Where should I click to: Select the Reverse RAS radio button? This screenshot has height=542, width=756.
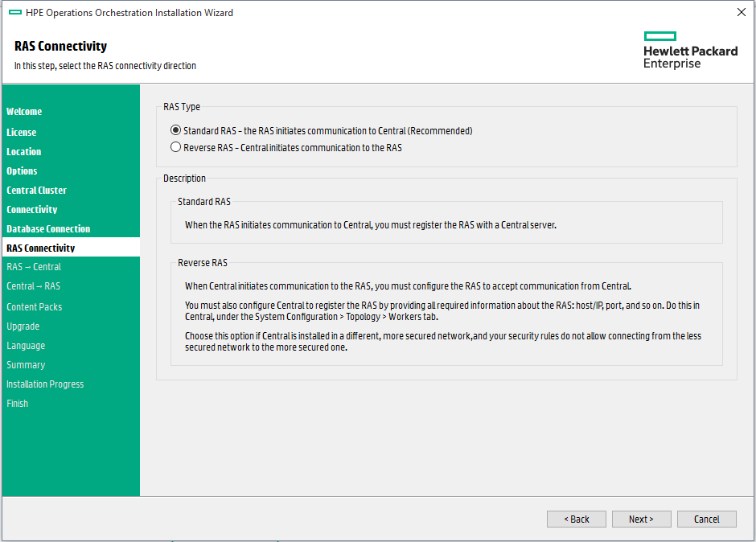click(x=176, y=148)
